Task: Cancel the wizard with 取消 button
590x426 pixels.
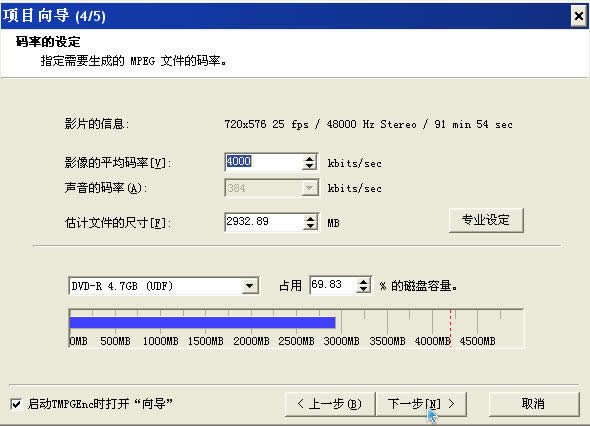Action: point(534,404)
